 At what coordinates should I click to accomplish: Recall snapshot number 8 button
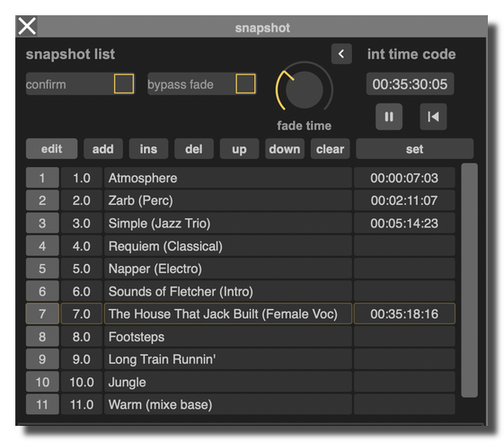42,337
